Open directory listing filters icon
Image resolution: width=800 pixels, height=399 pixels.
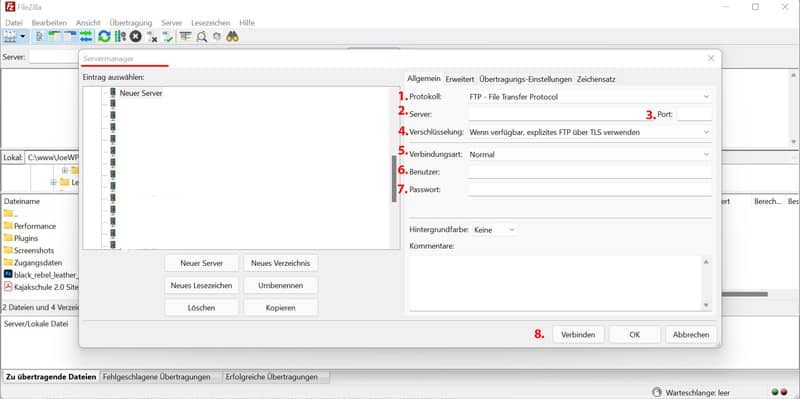click(186, 37)
